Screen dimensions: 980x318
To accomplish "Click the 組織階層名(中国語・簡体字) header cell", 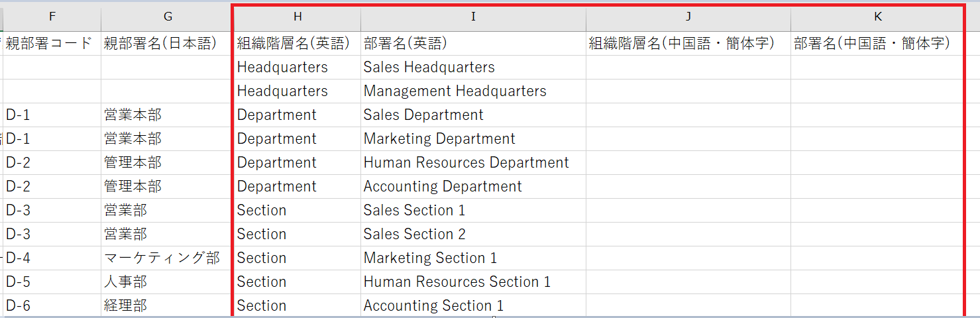I will 681,44.
